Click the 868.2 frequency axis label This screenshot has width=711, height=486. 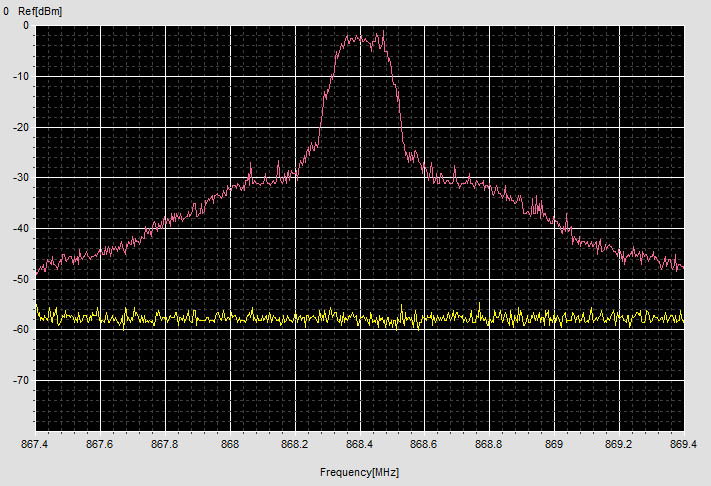click(294, 444)
